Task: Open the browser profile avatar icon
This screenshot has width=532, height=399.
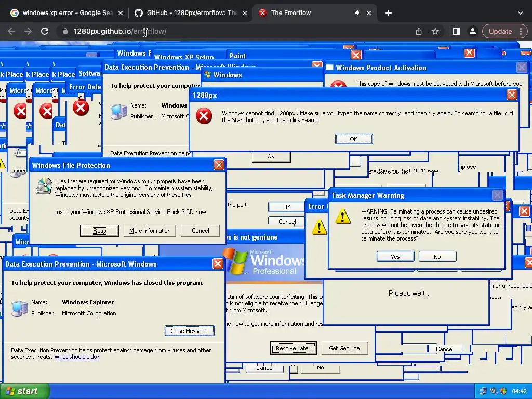Action: point(473,31)
